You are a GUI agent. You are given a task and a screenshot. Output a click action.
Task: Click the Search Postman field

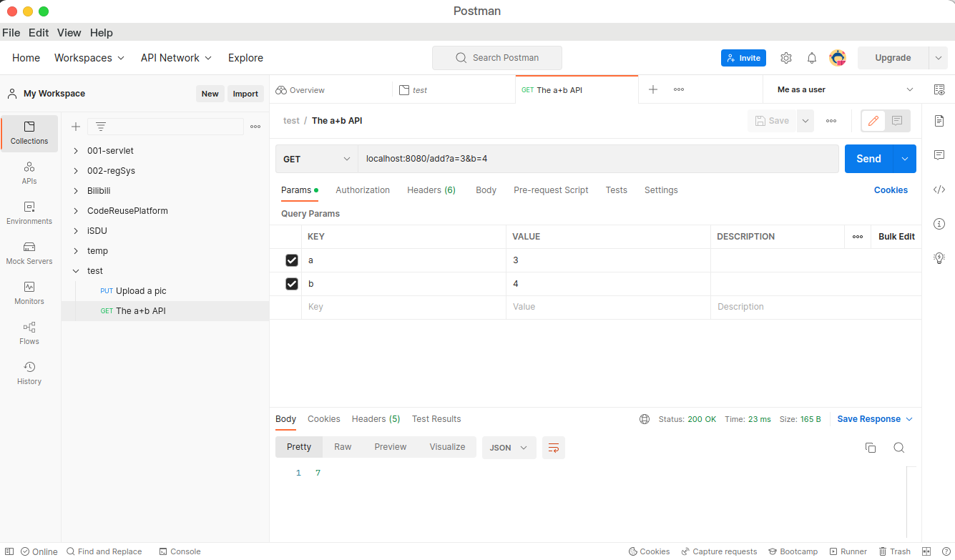click(x=497, y=58)
